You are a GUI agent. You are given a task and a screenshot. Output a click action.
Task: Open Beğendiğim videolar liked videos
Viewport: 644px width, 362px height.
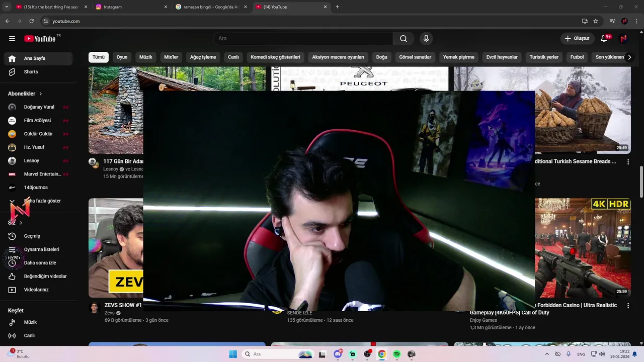coord(38,277)
